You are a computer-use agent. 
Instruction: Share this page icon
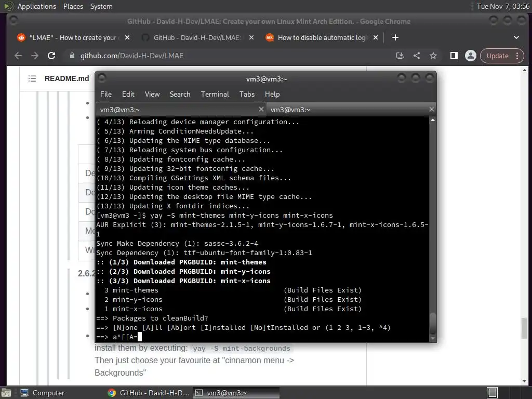[417, 56]
